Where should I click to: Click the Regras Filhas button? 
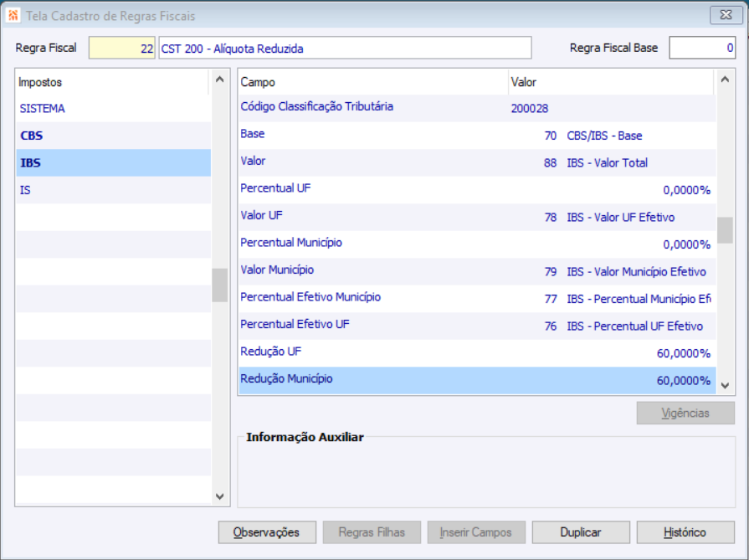point(372,532)
